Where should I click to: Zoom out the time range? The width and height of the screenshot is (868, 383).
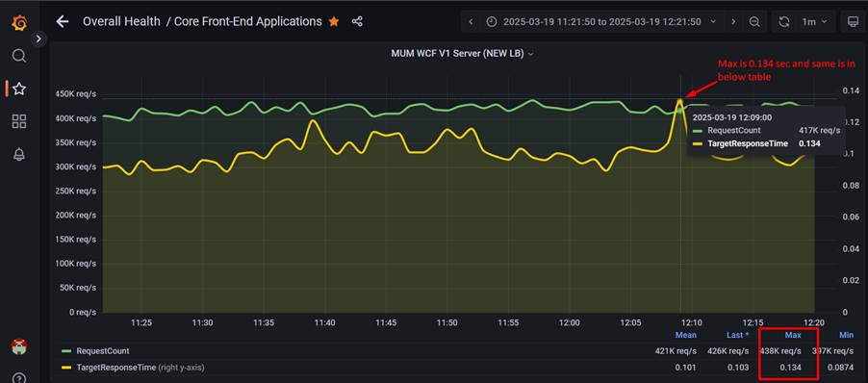753,21
